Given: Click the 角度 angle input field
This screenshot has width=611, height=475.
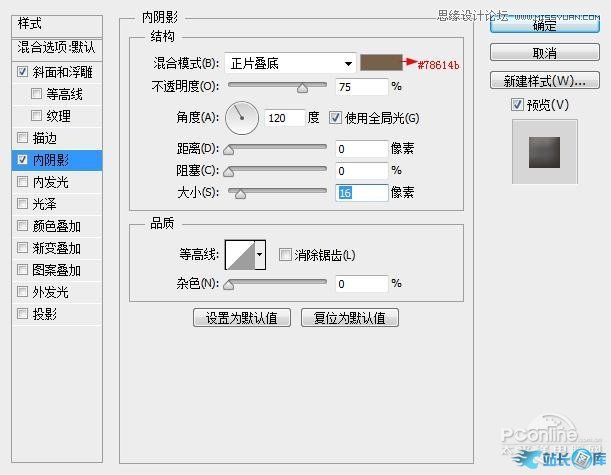Looking at the screenshot, I should [x=284, y=118].
